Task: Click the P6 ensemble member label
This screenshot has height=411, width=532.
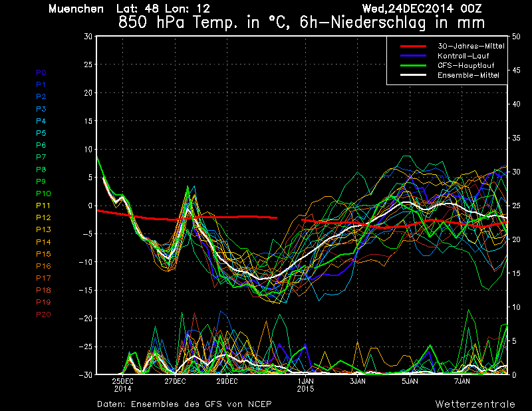Action: coord(41,145)
